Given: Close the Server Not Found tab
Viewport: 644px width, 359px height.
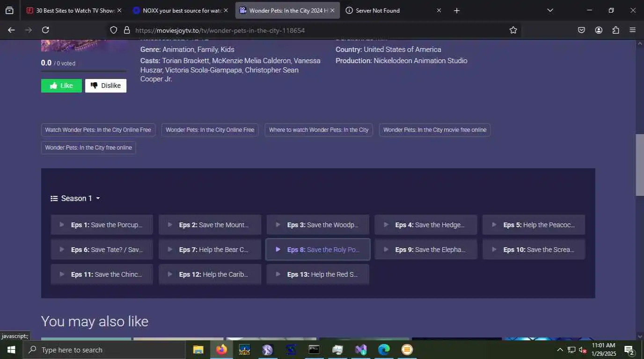Looking at the screenshot, I should (439, 10).
